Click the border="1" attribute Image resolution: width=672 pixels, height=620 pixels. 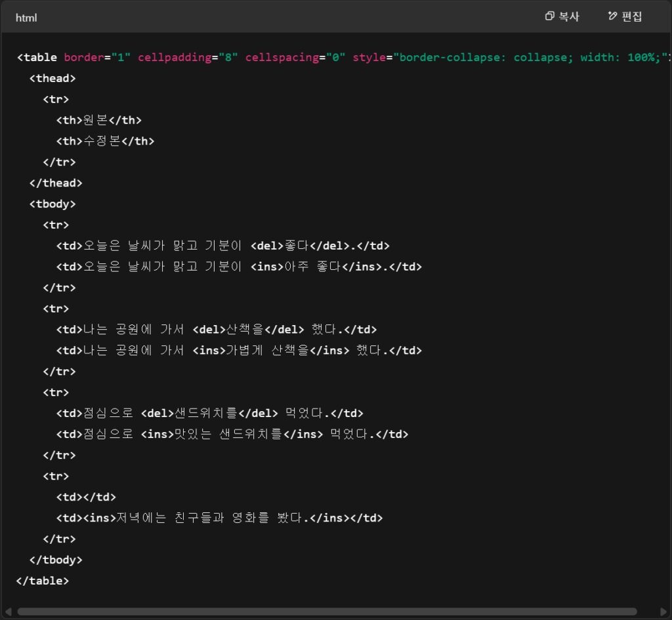97,57
